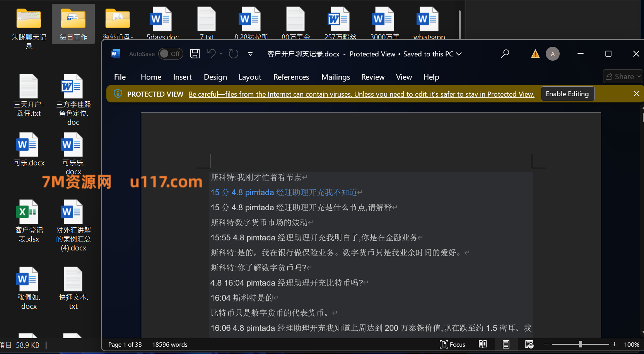
Task: Click the Save icon in title bar
Action: point(195,54)
